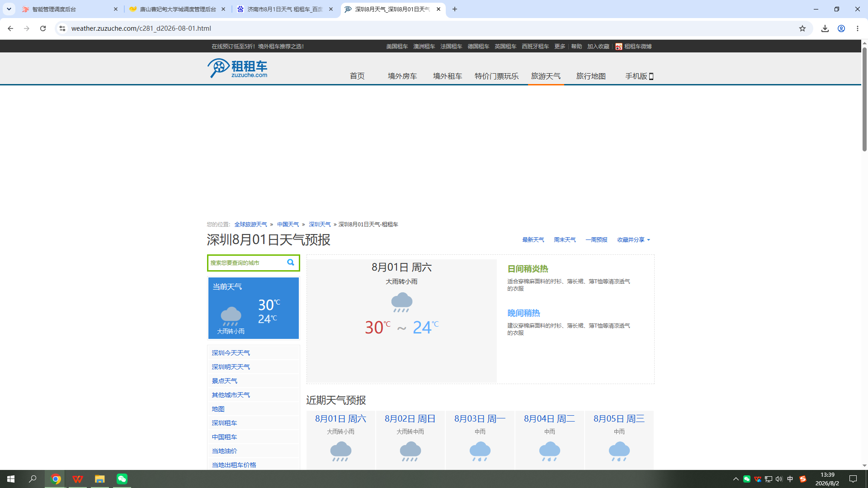Click the Weibo icon next to 租租车微博
Screen dimensions: 868x488
tap(619, 47)
